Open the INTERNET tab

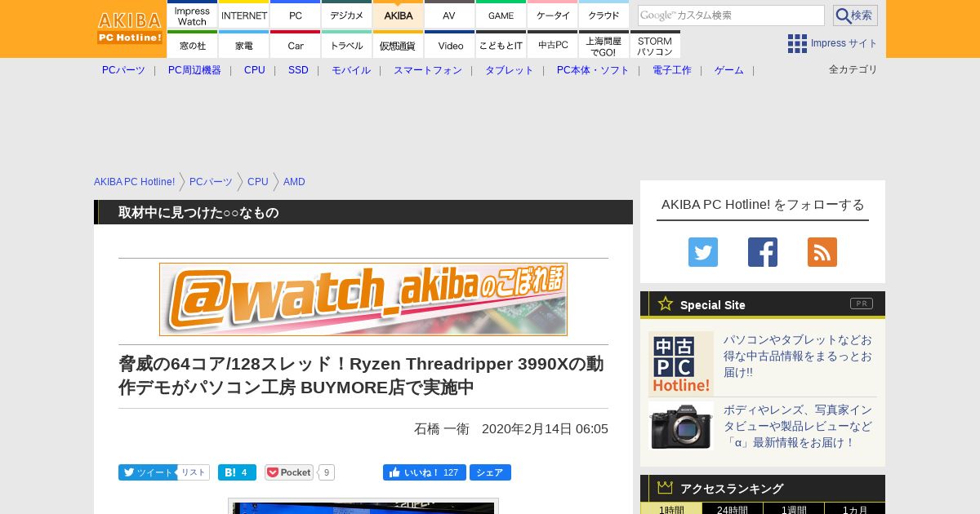(244, 14)
